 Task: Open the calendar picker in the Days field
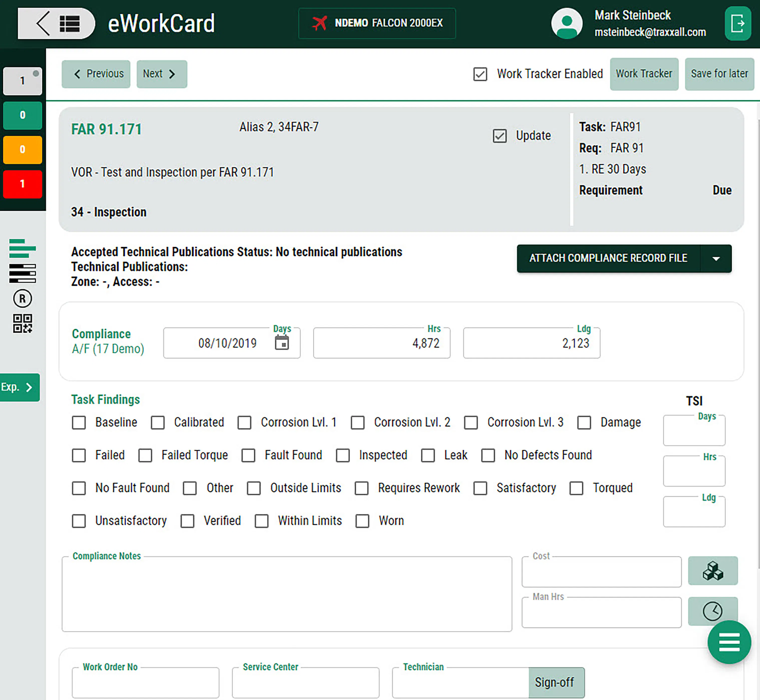tap(282, 343)
